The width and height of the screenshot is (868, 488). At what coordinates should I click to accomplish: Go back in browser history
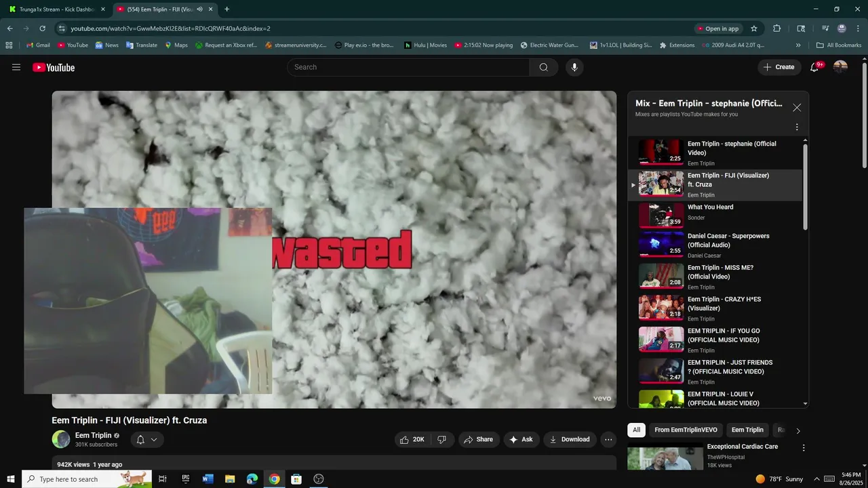click(9, 28)
